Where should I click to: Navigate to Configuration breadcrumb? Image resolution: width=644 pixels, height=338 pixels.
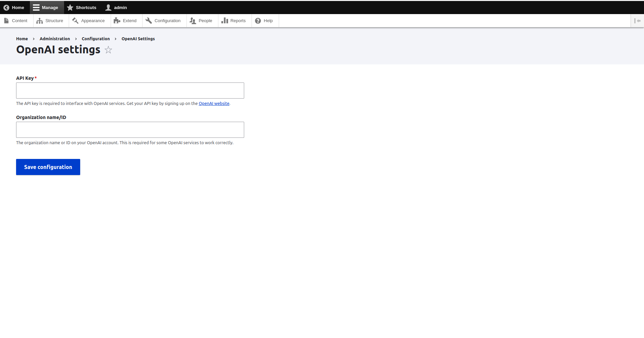pos(96,39)
